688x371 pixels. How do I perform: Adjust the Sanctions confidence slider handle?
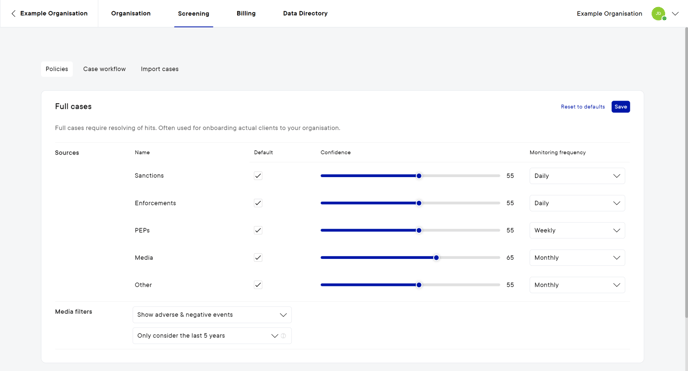pos(419,176)
